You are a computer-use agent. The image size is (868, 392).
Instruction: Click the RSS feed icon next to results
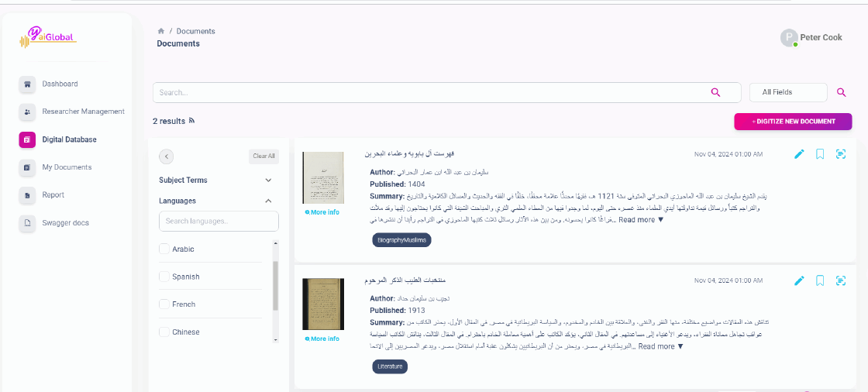click(191, 121)
